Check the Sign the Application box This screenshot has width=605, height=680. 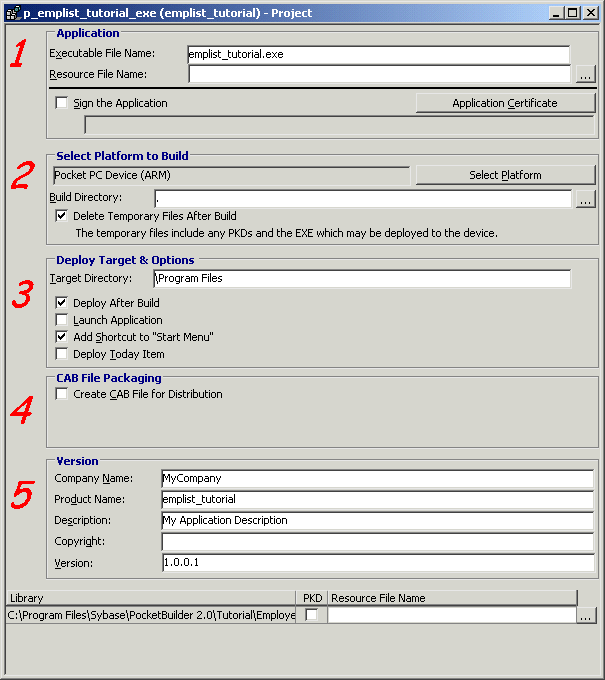point(62,103)
